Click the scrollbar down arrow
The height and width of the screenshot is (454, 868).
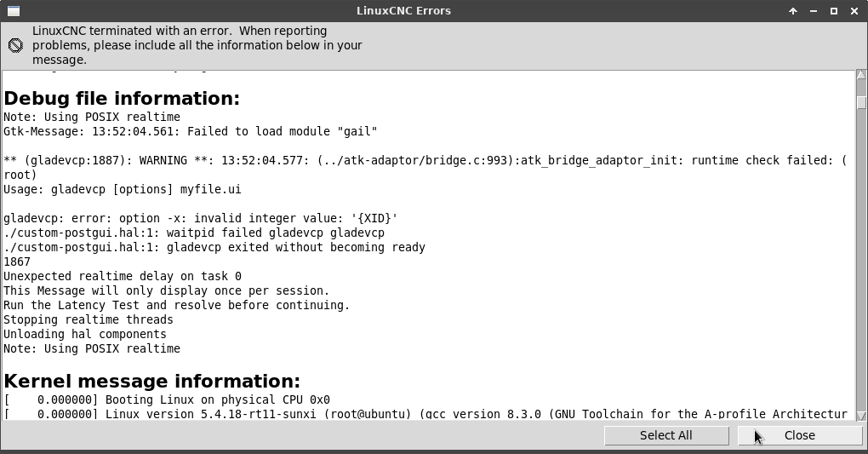(861, 415)
